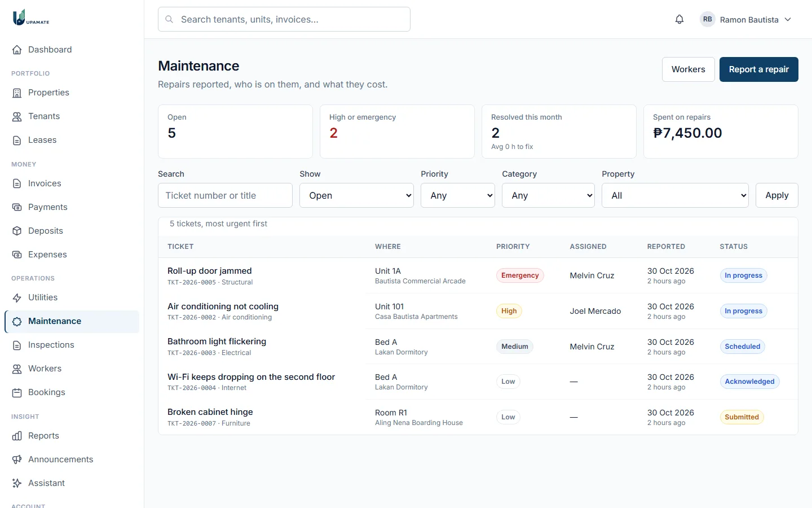Image resolution: width=812 pixels, height=508 pixels.
Task: Open Tenants page from sidebar
Action: click(x=72, y=116)
